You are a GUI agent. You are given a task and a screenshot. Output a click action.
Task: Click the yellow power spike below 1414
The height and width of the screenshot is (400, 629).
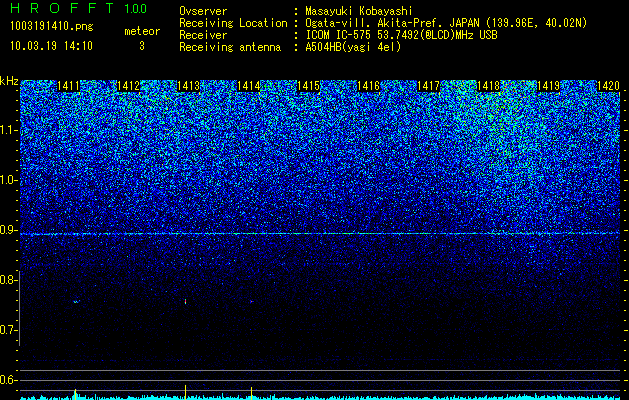(251, 393)
